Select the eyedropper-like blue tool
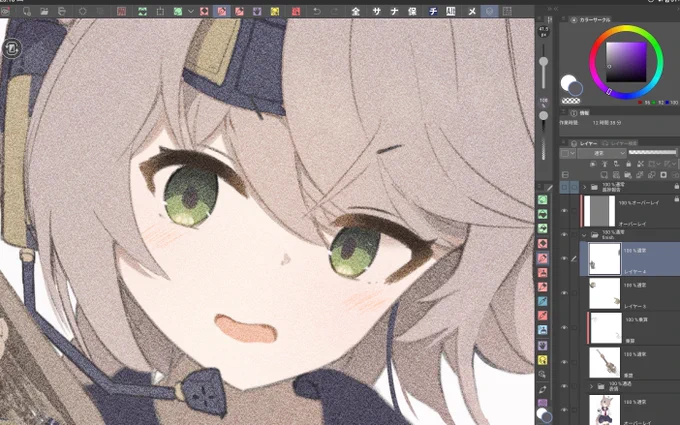 (x=543, y=301)
